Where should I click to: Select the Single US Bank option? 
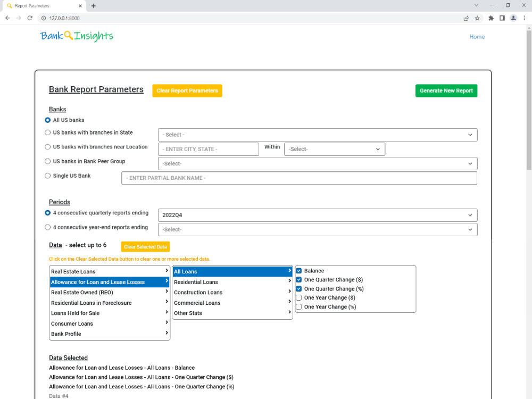[x=48, y=176]
